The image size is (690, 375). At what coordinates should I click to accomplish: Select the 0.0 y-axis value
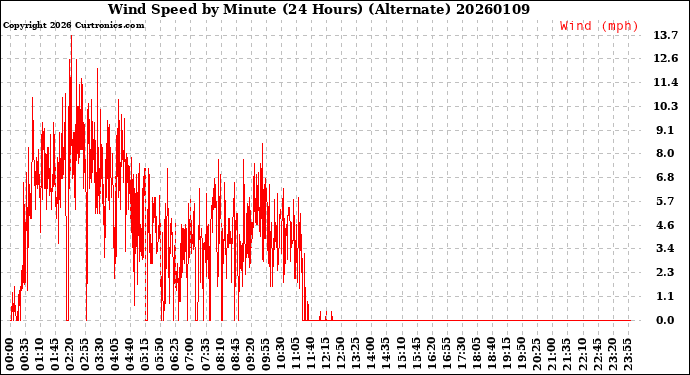665,320
